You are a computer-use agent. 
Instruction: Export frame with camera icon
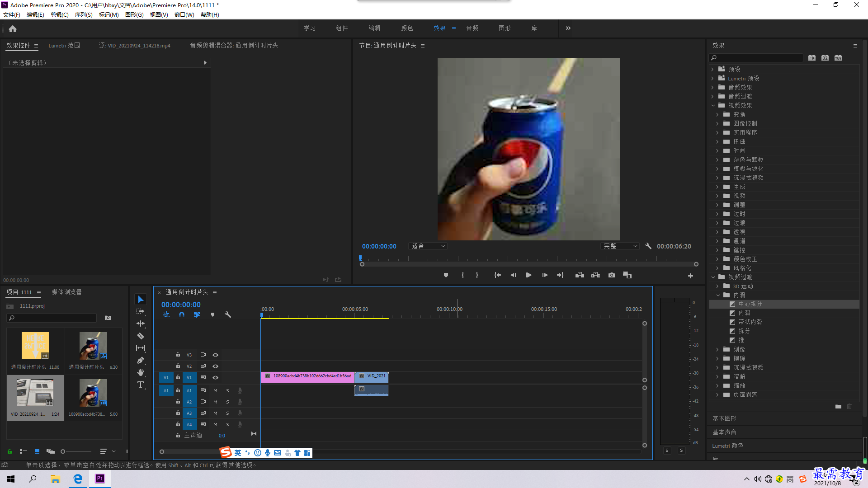(x=611, y=275)
